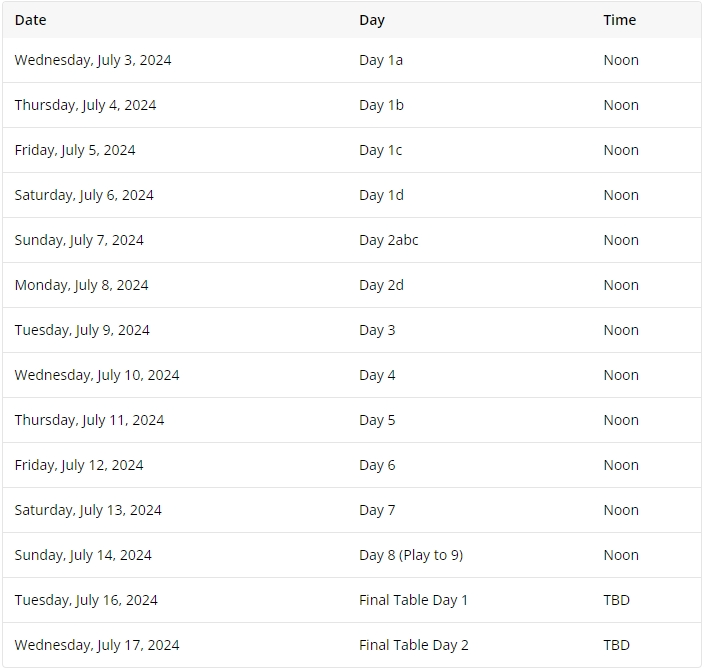Select the Day 6 entry
This screenshot has height=669, width=705.
point(377,465)
